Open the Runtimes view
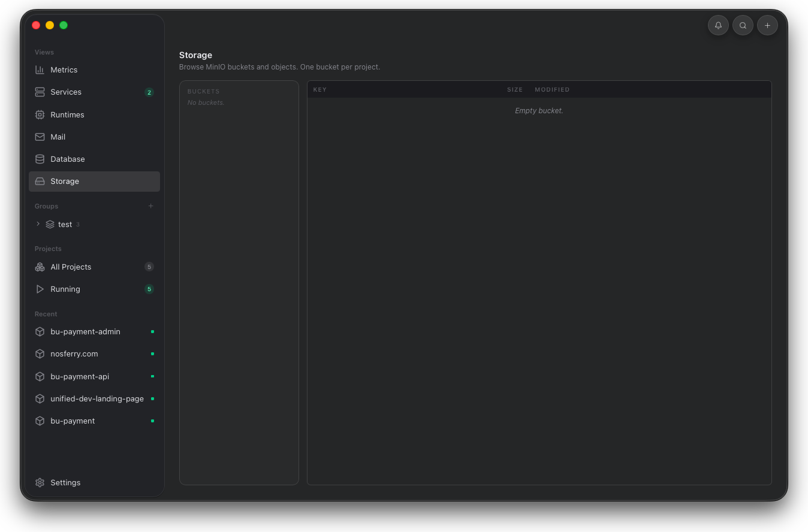 [x=94, y=114]
